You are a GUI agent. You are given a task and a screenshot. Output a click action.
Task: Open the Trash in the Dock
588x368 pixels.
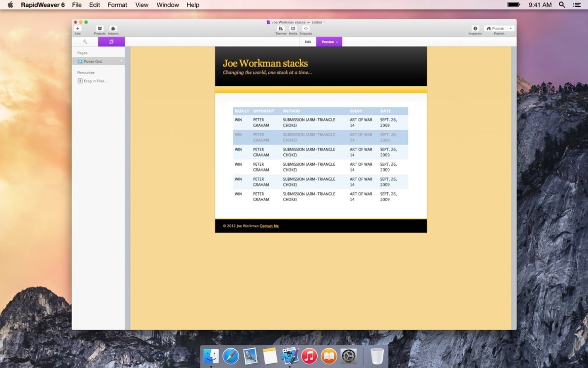[377, 356]
